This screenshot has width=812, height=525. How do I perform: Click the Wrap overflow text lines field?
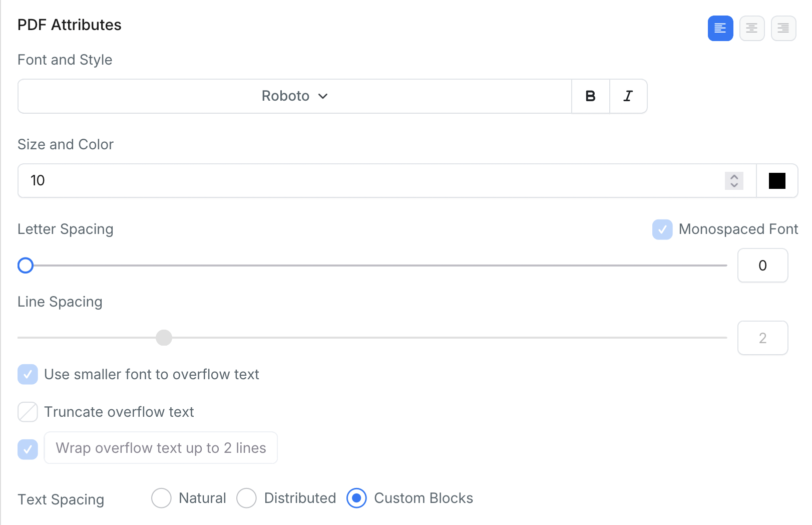tap(161, 448)
